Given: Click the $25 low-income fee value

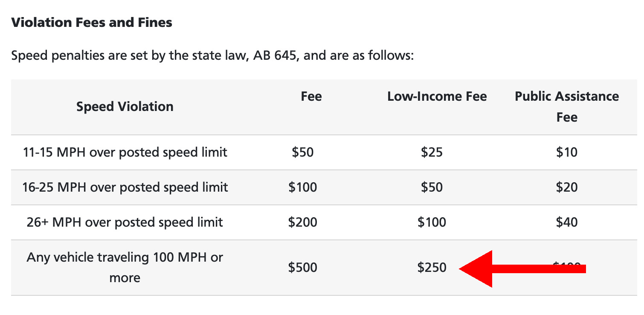Looking at the screenshot, I should pos(432,152).
